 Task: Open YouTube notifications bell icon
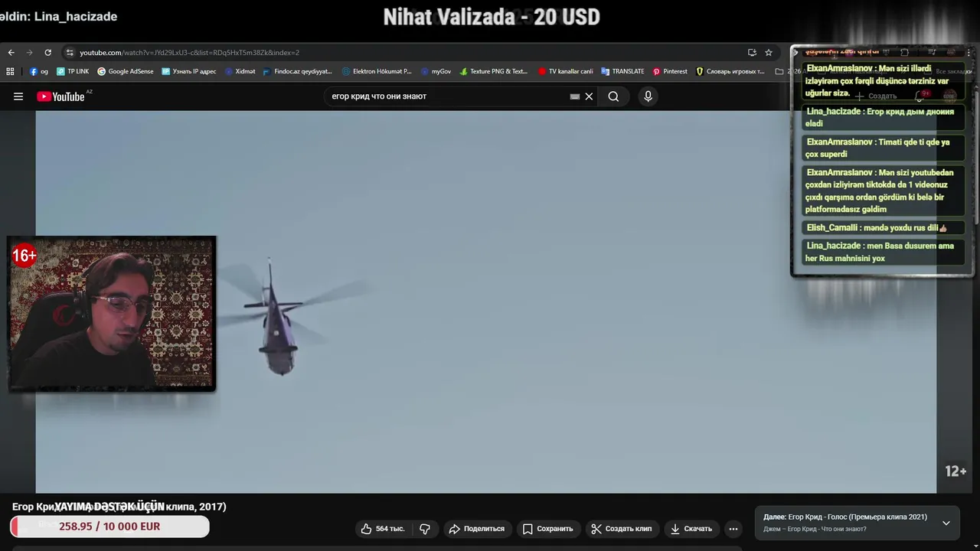point(921,96)
